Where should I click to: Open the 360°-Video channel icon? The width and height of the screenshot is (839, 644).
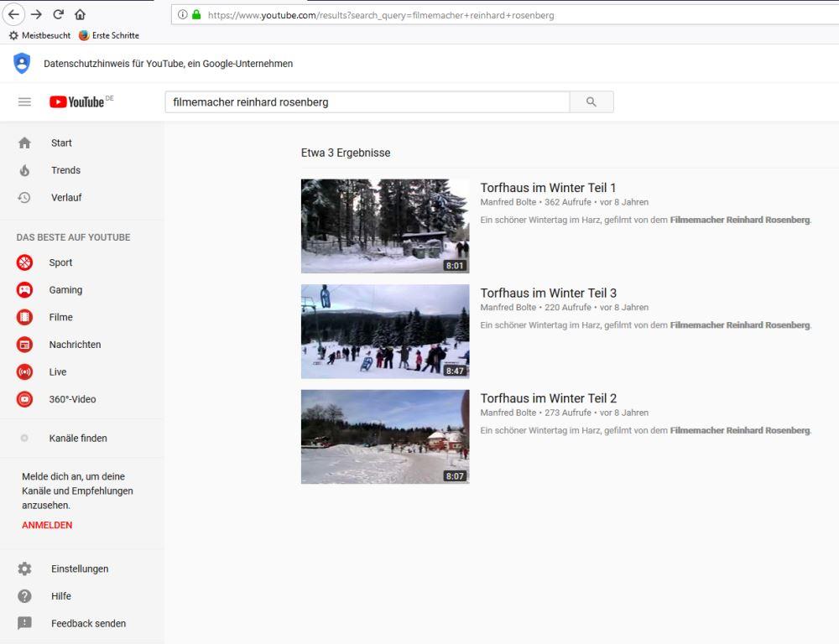click(24, 399)
